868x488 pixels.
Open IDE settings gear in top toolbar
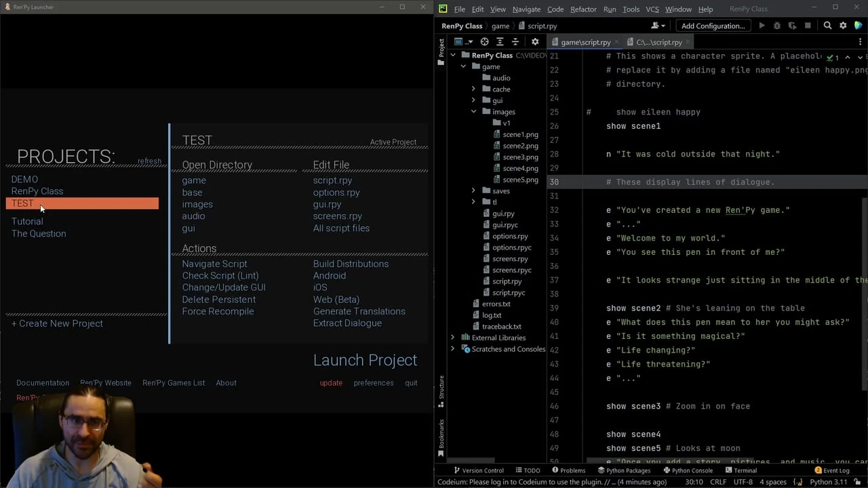point(843,26)
